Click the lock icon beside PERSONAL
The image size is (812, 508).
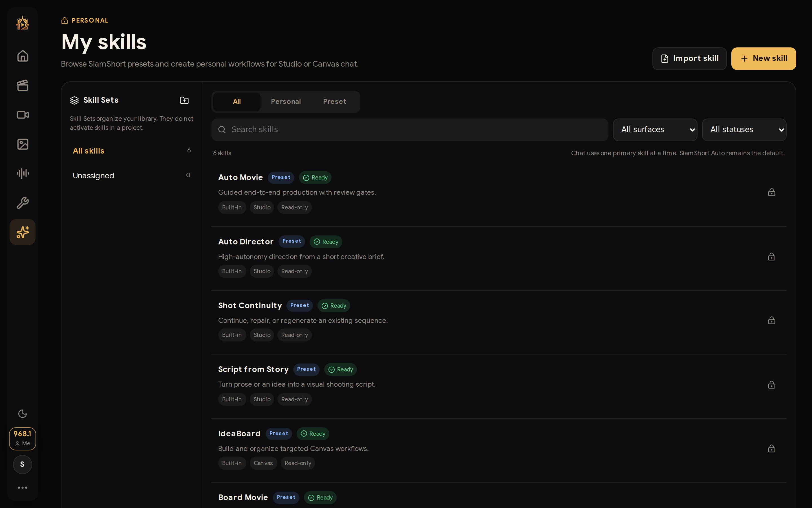[x=65, y=21]
